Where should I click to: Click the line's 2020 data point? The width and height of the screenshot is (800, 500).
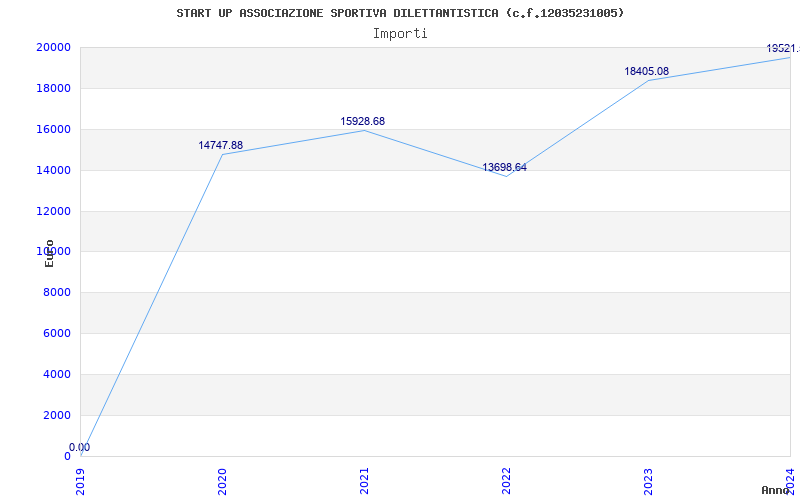pyautogui.click(x=222, y=155)
